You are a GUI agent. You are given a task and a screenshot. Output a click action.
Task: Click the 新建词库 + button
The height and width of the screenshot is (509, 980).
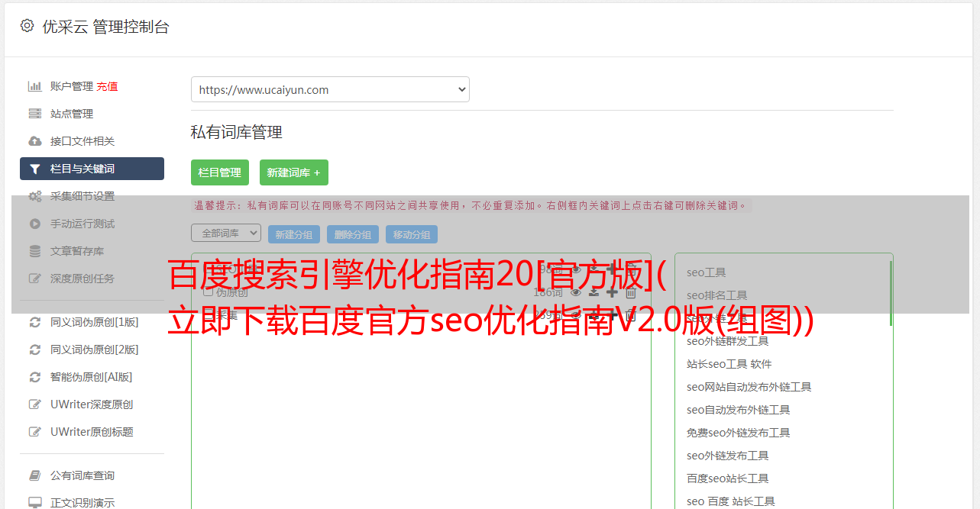(294, 172)
